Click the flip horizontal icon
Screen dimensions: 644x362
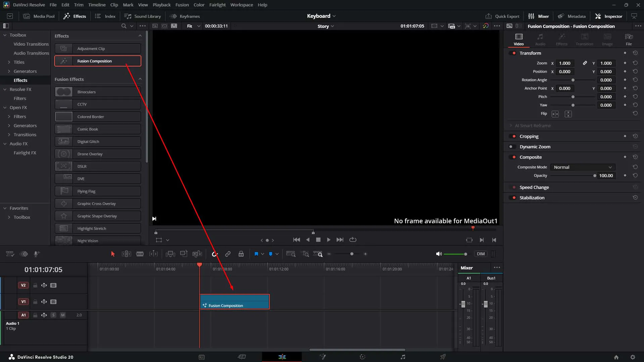555,114
